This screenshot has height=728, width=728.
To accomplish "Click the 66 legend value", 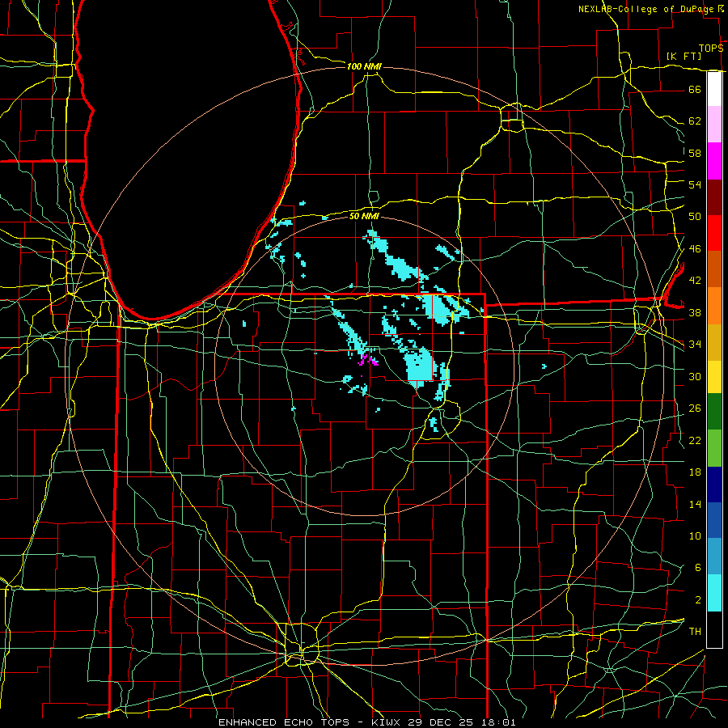I will (695, 89).
